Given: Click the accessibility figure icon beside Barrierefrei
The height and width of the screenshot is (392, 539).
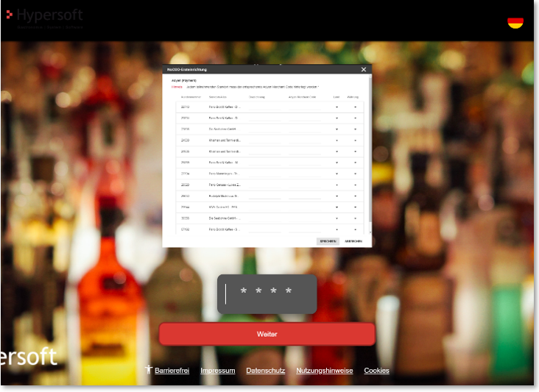Looking at the screenshot, I should point(149,370).
